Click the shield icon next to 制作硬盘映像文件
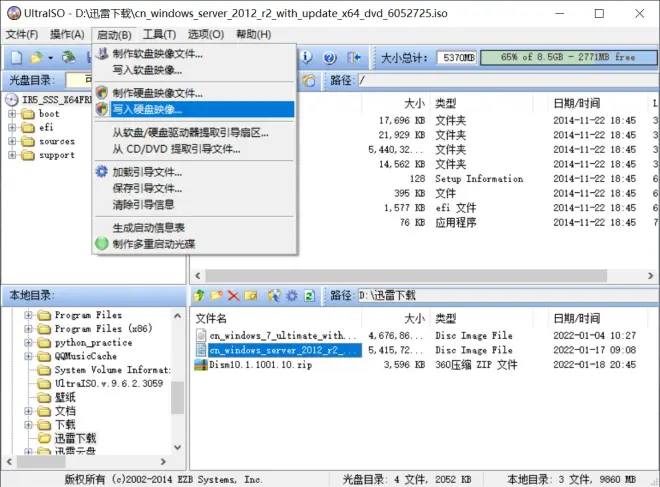Image resolution: width=660 pixels, height=487 pixels. pos(101,92)
